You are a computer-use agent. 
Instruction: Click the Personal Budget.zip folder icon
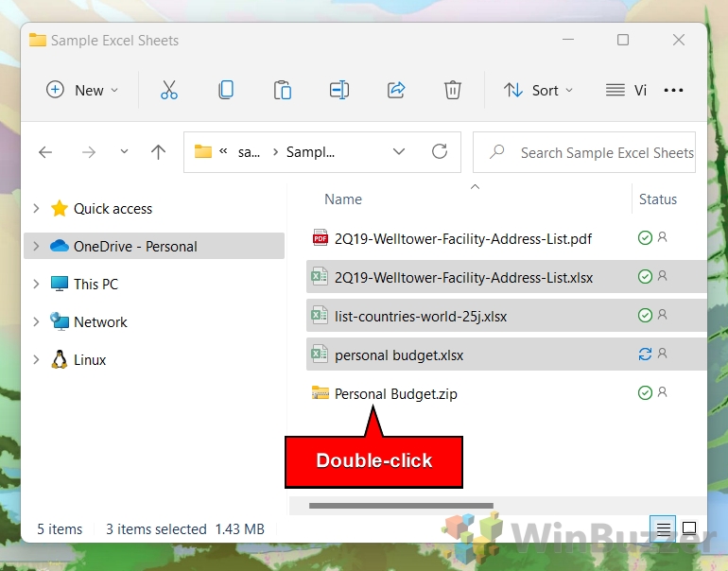[x=320, y=392]
